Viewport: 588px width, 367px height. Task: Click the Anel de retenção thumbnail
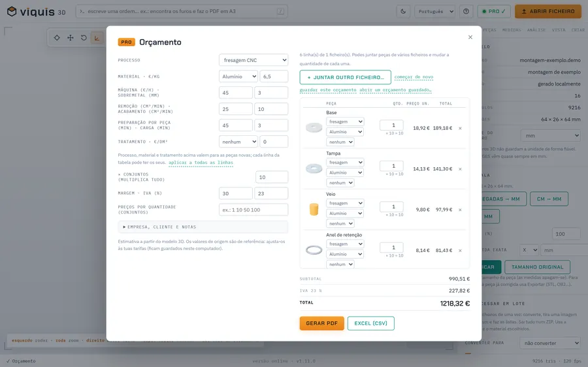[314, 250]
